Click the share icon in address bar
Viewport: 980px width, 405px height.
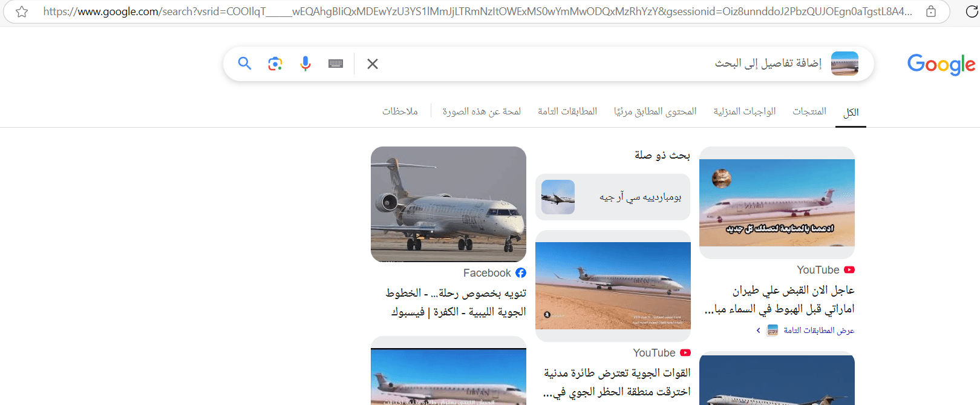pos(931,12)
